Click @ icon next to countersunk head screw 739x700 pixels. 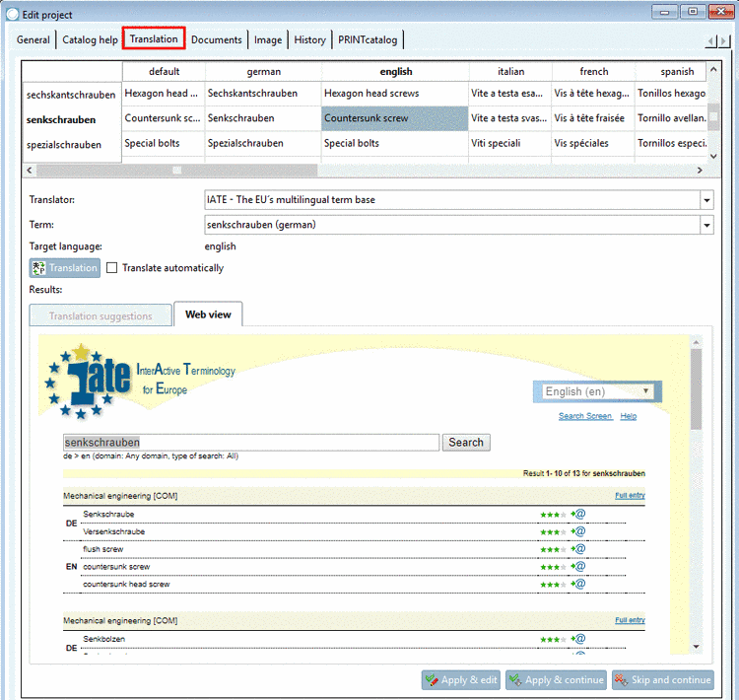point(580,584)
